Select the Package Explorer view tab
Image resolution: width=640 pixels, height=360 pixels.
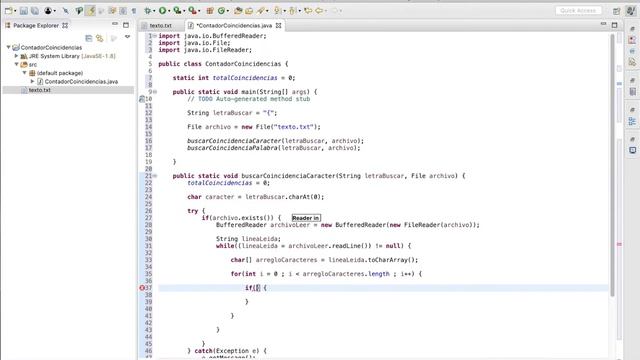click(36, 25)
